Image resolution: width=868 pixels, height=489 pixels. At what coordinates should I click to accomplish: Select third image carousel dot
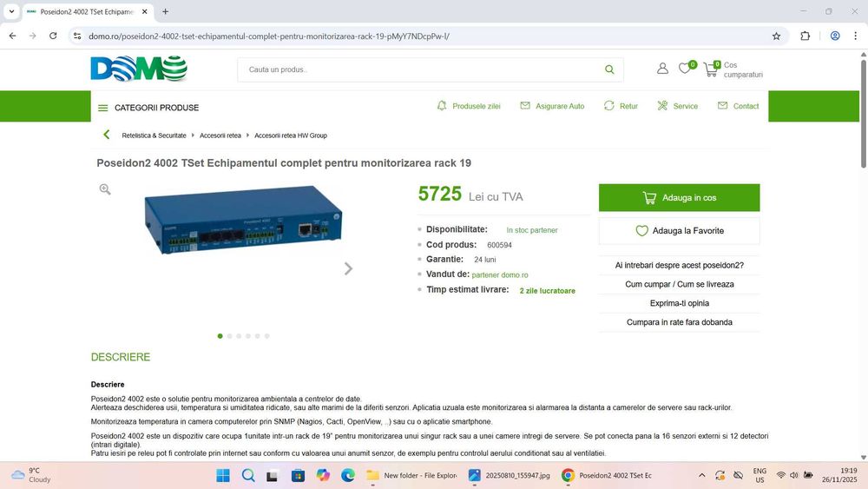tap(240, 336)
